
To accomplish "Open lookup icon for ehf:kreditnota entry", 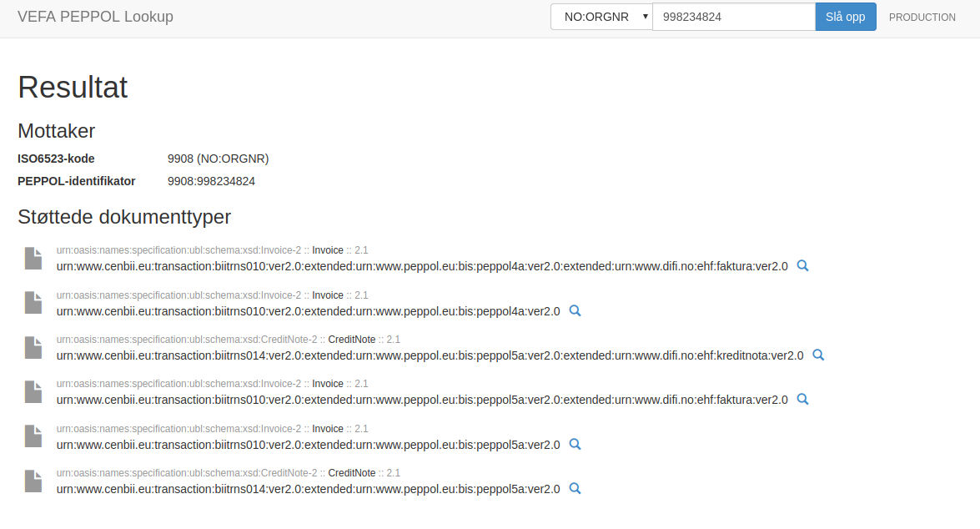I will (x=818, y=355).
